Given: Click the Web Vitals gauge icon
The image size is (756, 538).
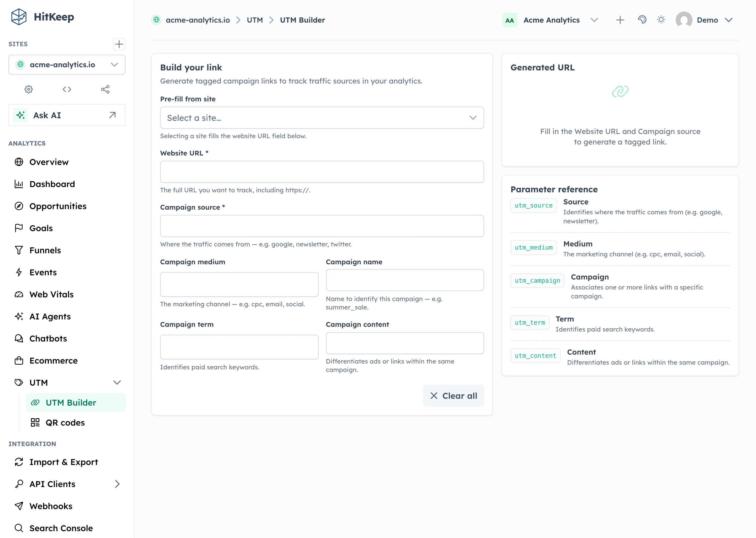Looking at the screenshot, I should 19,294.
